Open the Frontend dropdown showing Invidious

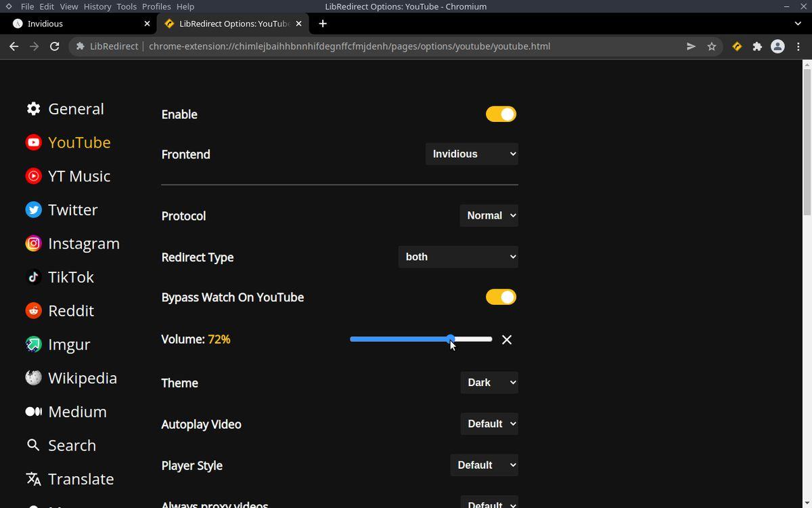coord(472,154)
